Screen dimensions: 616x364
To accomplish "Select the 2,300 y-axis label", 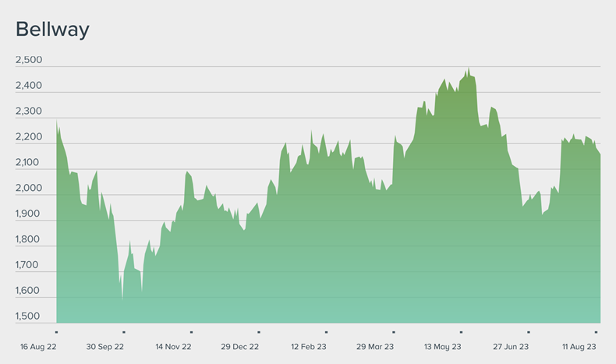I will [29, 111].
